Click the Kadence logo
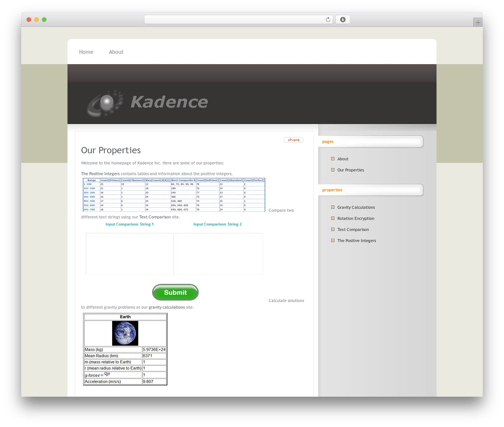The image size is (504, 427). tap(147, 103)
